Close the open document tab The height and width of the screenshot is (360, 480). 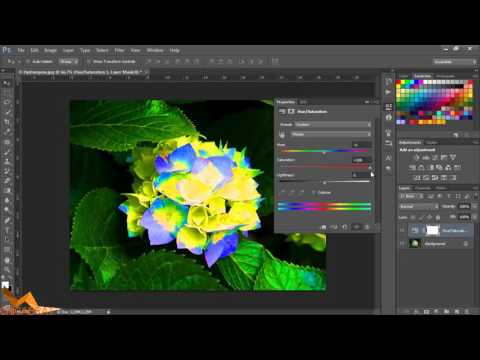(146, 72)
